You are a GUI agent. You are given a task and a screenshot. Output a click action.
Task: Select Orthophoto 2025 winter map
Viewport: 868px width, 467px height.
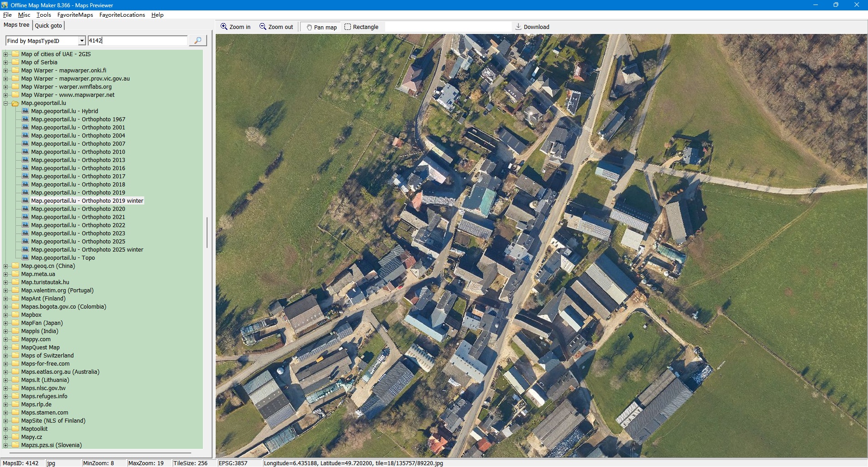[x=87, y=250]
